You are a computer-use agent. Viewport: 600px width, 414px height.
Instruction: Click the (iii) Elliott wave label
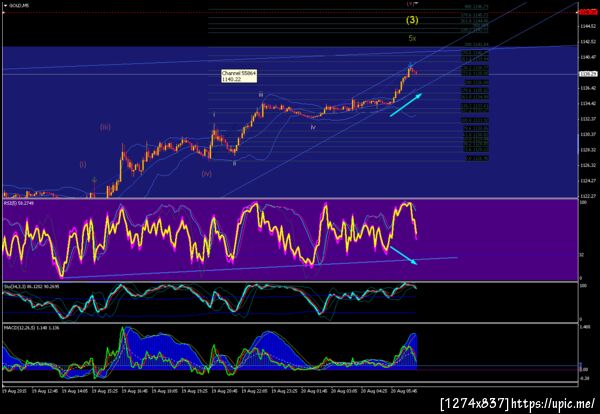pos(105,127)
